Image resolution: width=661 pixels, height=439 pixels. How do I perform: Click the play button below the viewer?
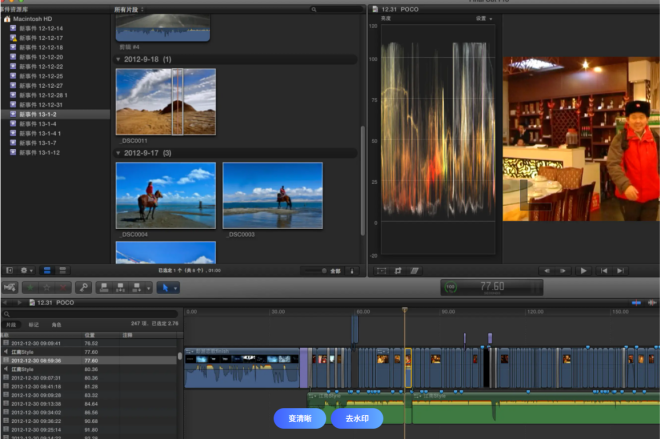coord(583,270)
